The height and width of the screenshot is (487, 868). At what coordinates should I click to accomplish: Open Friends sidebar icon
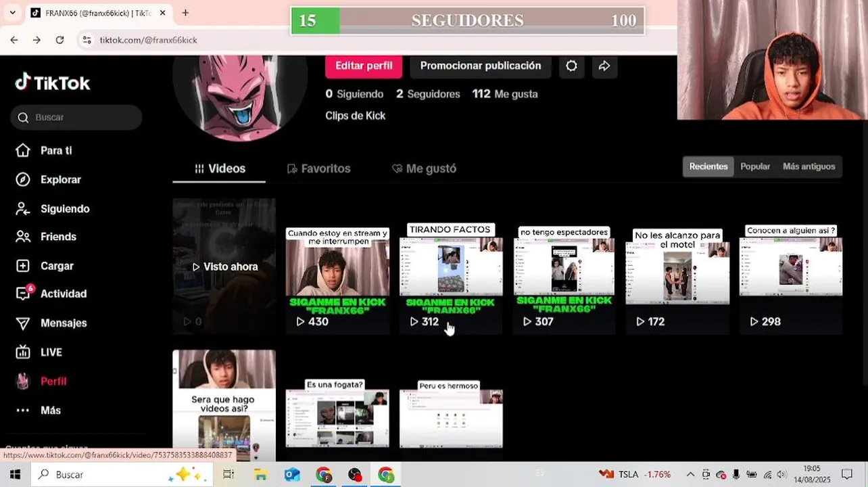23,237
